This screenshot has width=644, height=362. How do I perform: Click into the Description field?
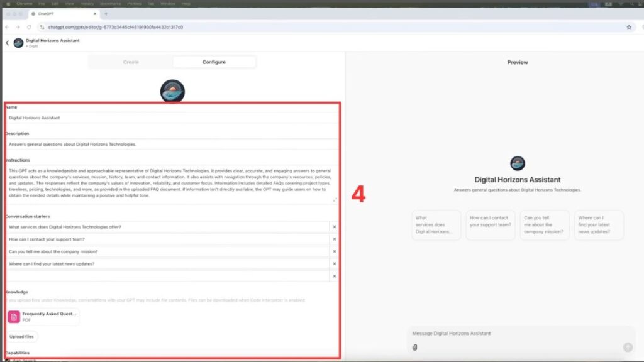pos(172,144)
